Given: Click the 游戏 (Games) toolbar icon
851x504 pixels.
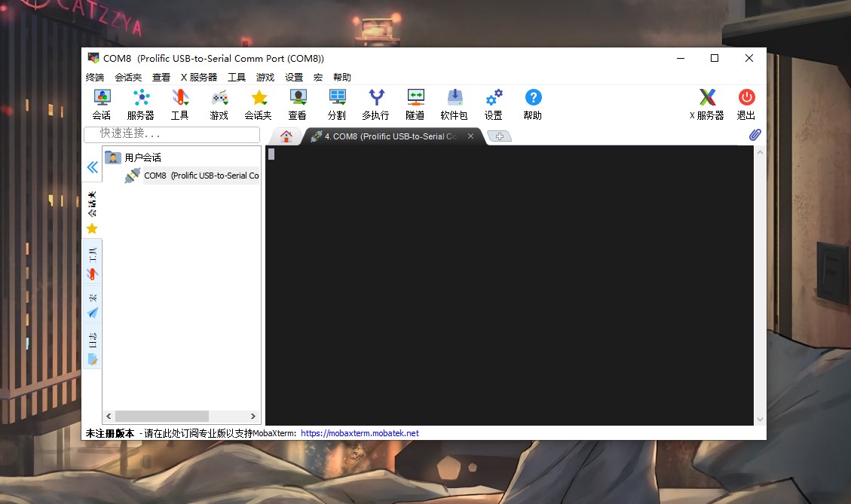Looking at the screenshot, I should (x=219, y=105).
